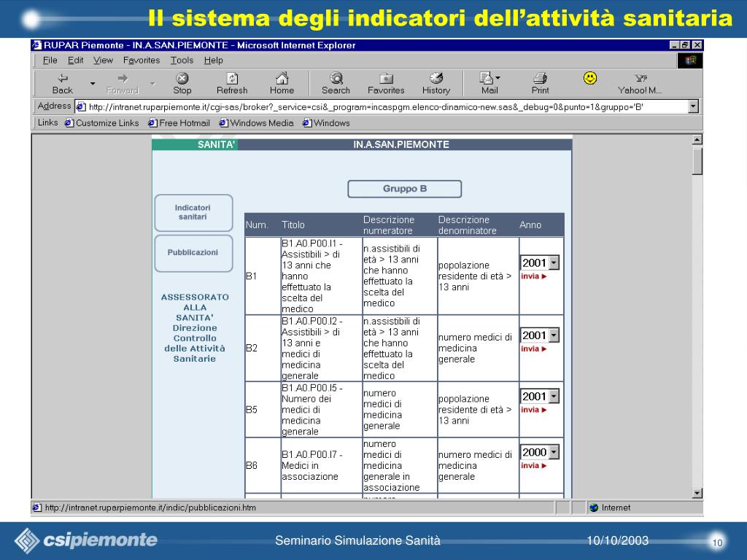This screenshot has width=747, height=560.
Task: Click the Internet zone globe icon
Action: 594,507
